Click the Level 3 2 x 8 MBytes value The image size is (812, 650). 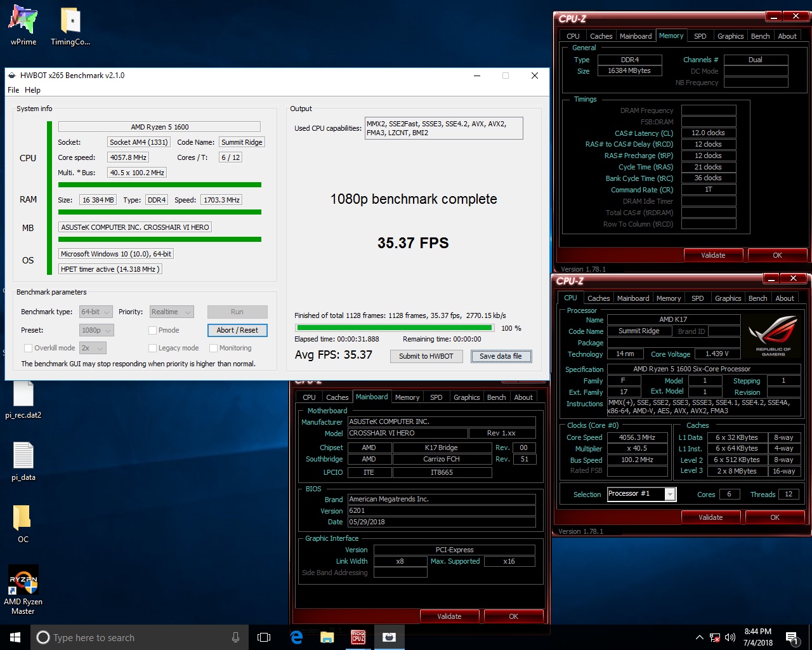(x=737, y=471)
